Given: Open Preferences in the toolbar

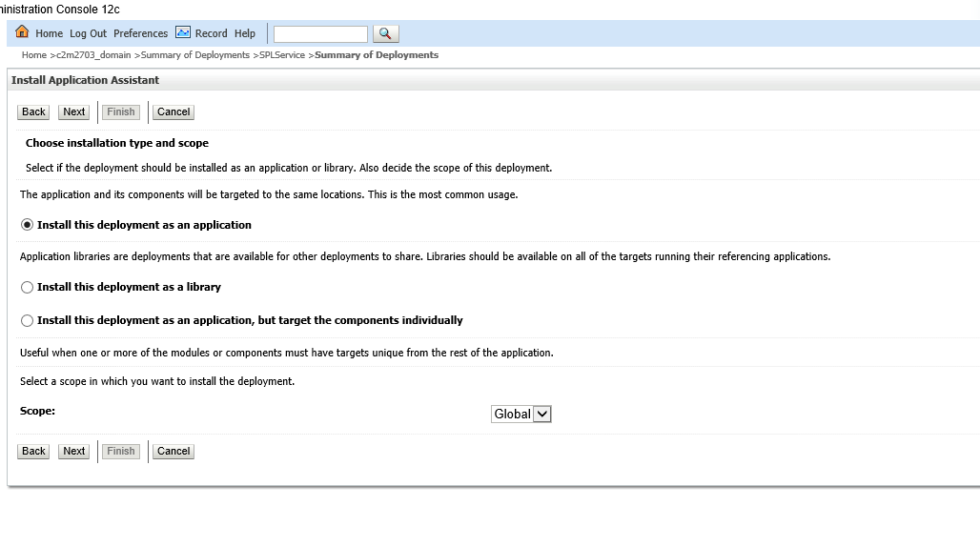Looking at the screenshot, I should [141, 33].
